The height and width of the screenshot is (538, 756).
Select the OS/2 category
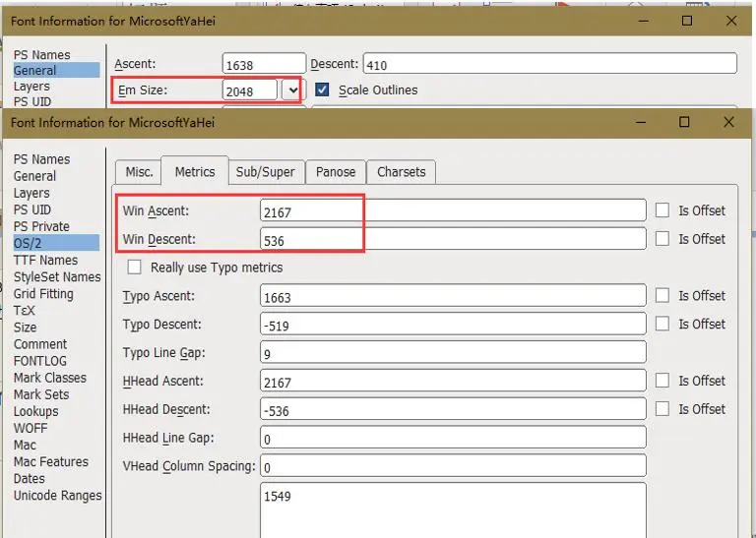tap(56, 243)
